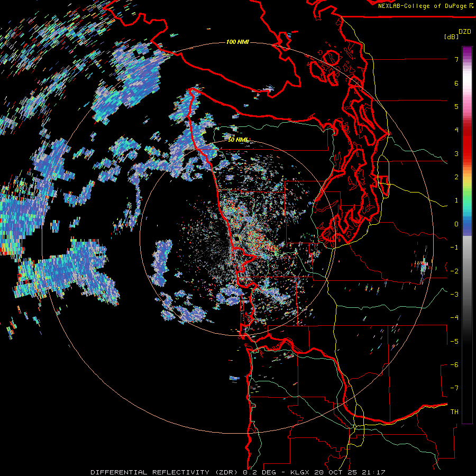Screen dimensions: 476x476
Task: Click the KLGX radar site center dot
Action: tap(236, 239)
